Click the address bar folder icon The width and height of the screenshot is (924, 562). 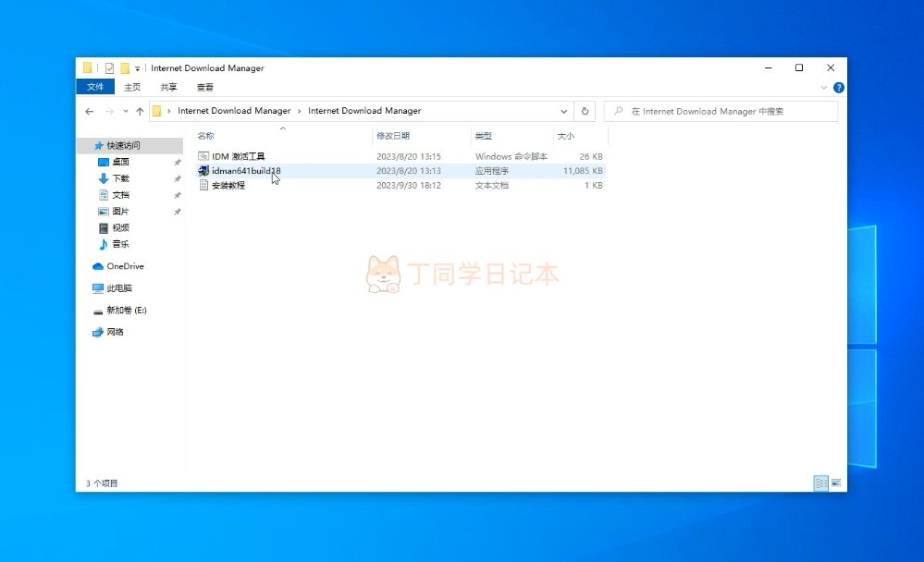pos(156,111)
